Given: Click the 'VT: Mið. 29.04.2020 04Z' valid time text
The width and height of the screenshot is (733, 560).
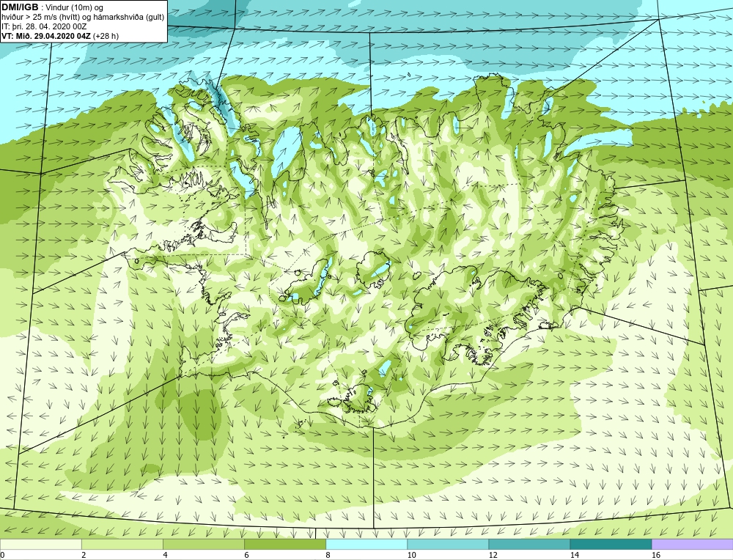Looking at the screenshot, I should pyautogui.click(x=46, y=36).
